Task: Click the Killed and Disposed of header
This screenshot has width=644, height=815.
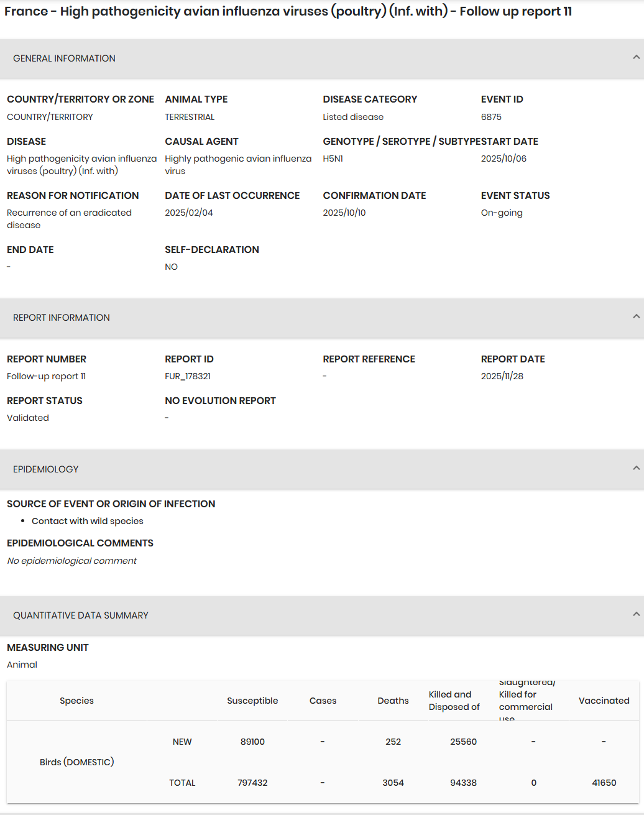Action: pos(454,701)
